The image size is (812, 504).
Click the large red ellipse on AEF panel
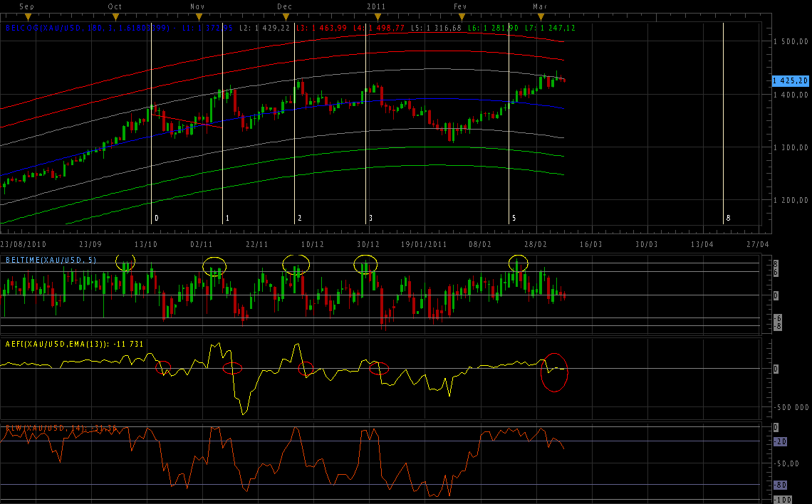click(554, 372)
